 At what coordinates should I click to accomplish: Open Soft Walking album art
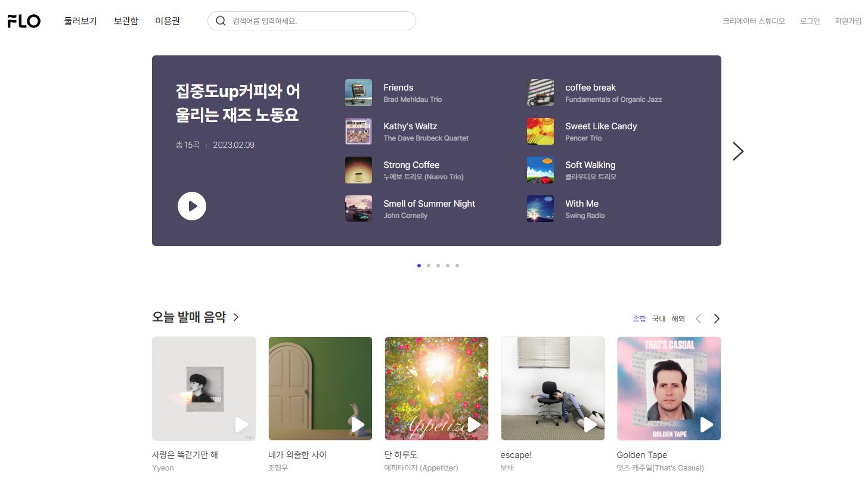(x=540, y=170)
